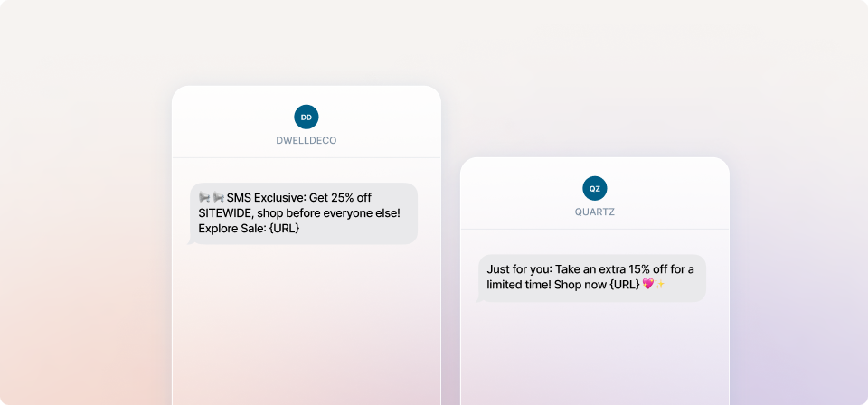Select the DWELLDECO sender name
This screenshot has height=405, width=868.
307,141
